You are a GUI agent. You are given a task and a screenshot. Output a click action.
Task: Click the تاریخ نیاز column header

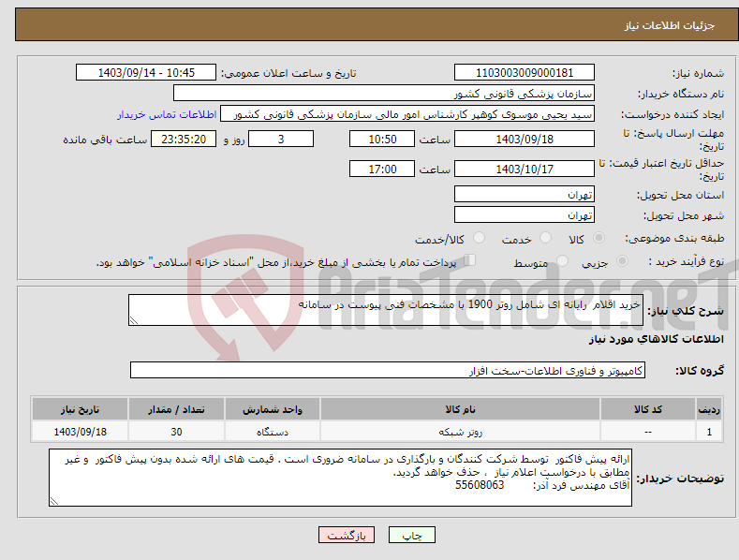tap(81, 409)
